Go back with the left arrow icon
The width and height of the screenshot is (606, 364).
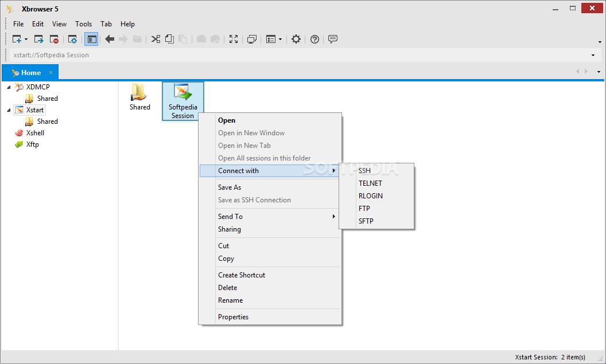click(110, 39)
